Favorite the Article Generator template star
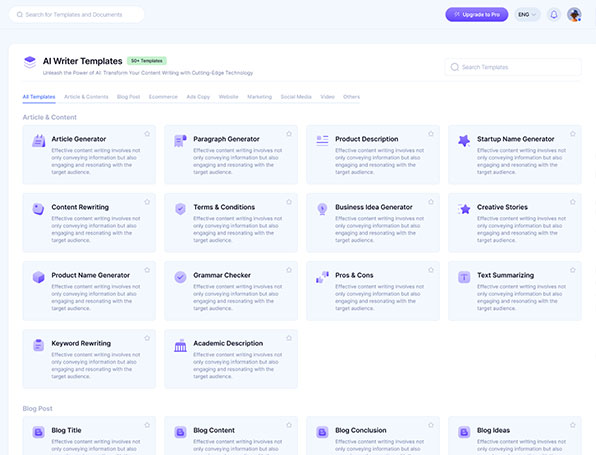The width and height of the screenshot is (596, 455). 147,134
